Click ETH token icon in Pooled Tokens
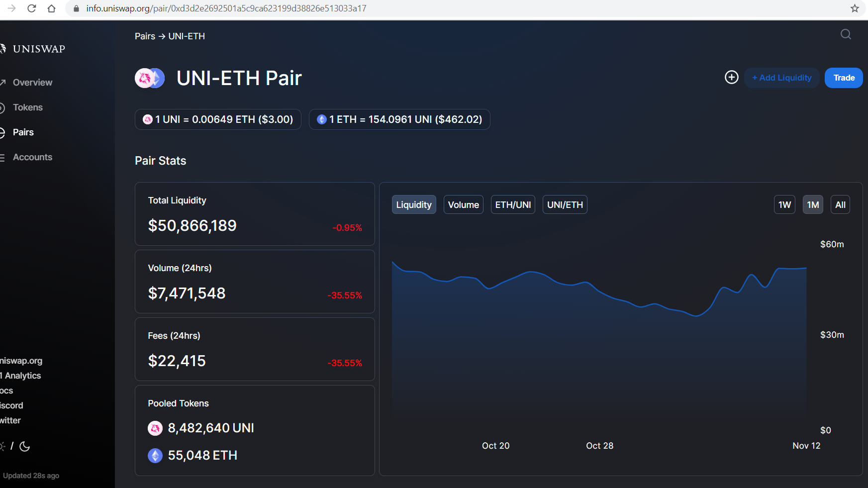868x488 pixels. 155,456
